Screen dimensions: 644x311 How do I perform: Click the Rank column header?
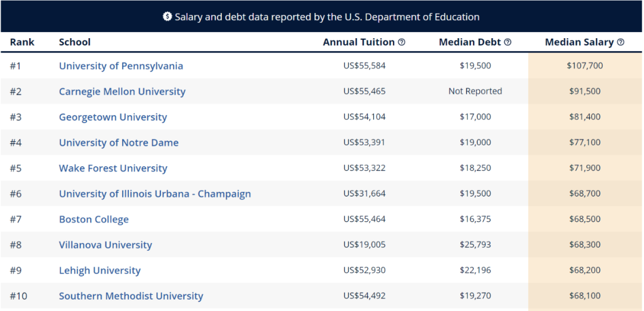click(22, 42)
